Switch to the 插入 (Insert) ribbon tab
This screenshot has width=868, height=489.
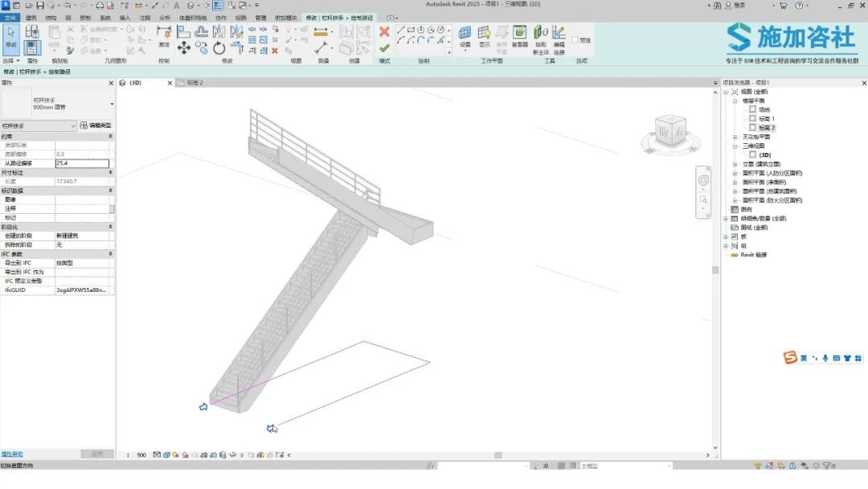pos(125,18)
